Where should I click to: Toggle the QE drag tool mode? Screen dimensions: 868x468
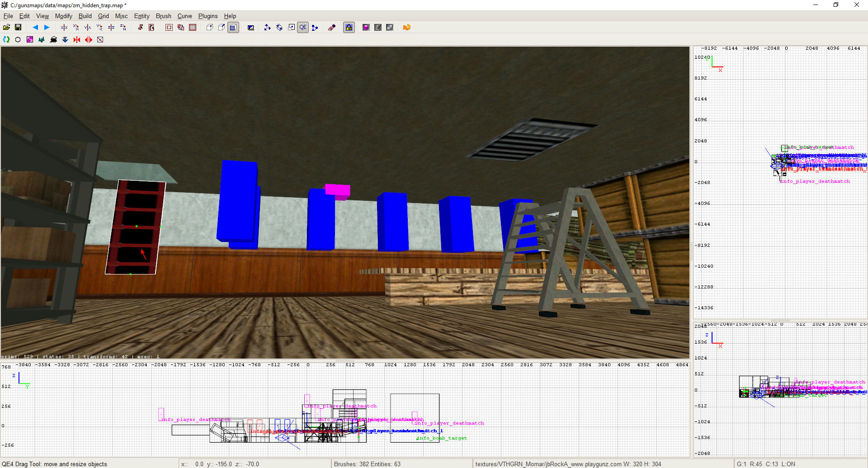click(303, 27)
